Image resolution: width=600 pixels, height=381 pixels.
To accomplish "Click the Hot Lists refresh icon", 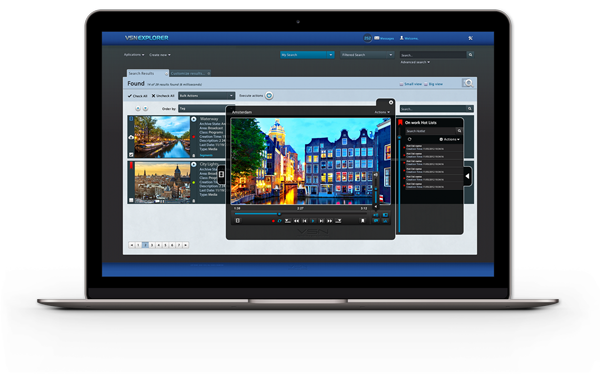I will (409, 139).
